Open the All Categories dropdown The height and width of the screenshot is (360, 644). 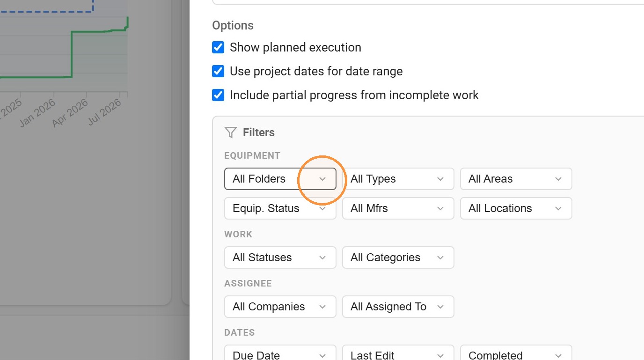(398, 257)
